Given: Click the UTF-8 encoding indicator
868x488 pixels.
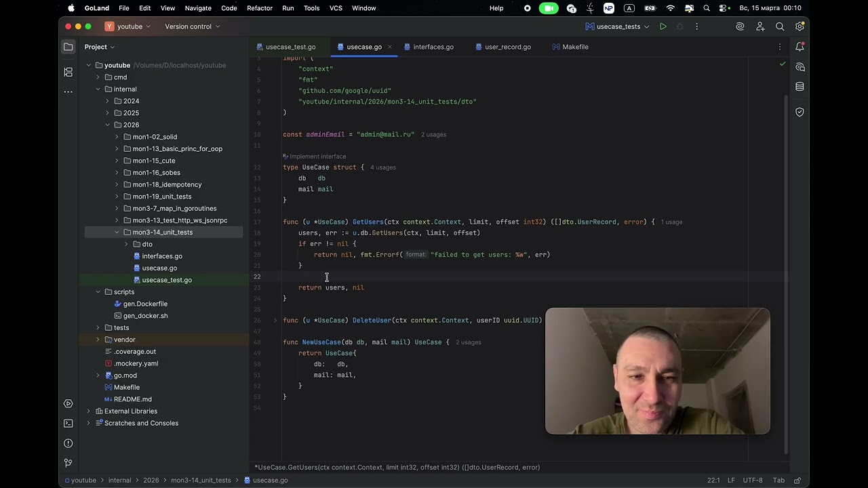Looking at the screenshot, I should click(x=753, y=480).
